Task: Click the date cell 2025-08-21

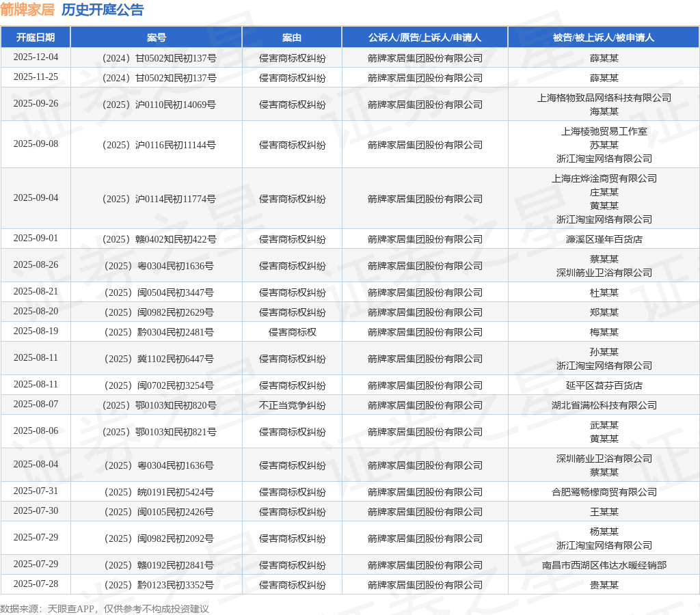Action: 36,291
